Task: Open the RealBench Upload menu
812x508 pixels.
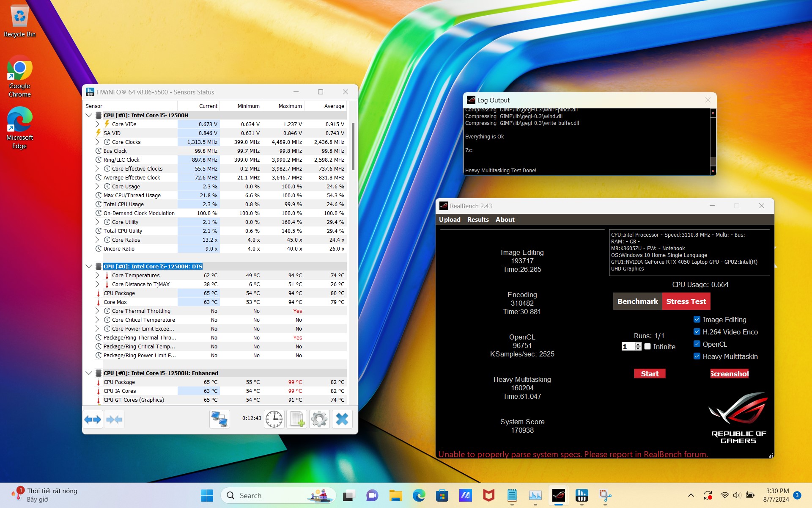Action: [x=450, y=219]
